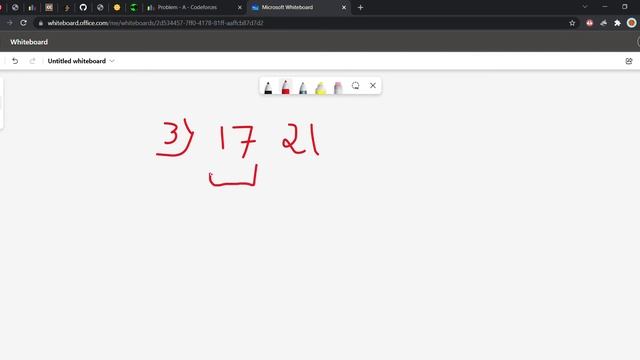Image resolution: width=640 pixels, height=360 pixels.
Task: Click the extension icon left of puzzle icon
Action: pos(603,23)
